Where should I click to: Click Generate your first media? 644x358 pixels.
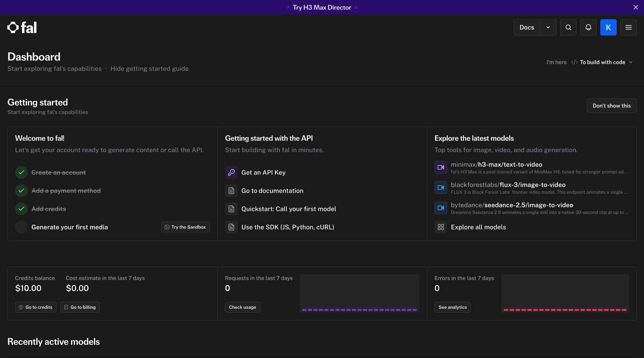coord(70,227)
